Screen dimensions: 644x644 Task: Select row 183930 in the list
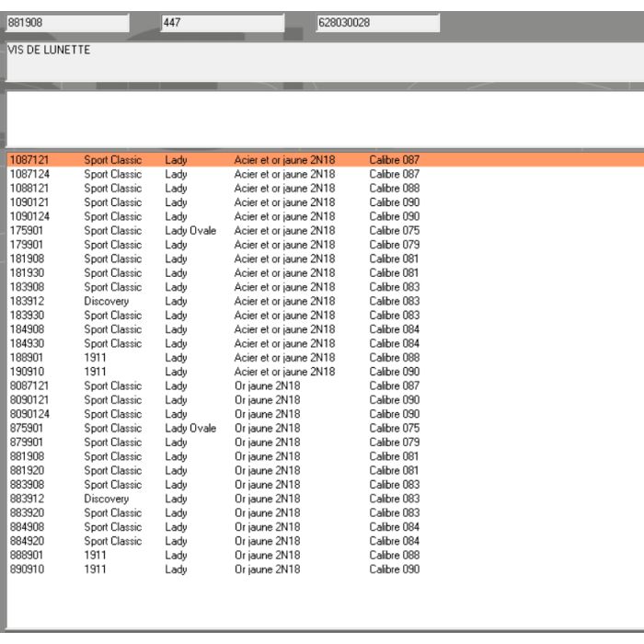click(326, 315)
